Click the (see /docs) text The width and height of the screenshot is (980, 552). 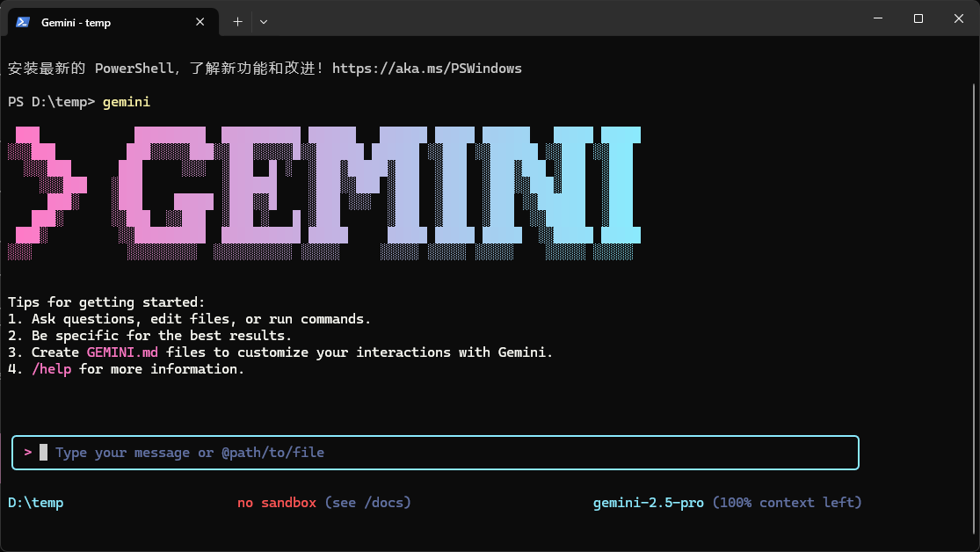[x=367, y=503]
